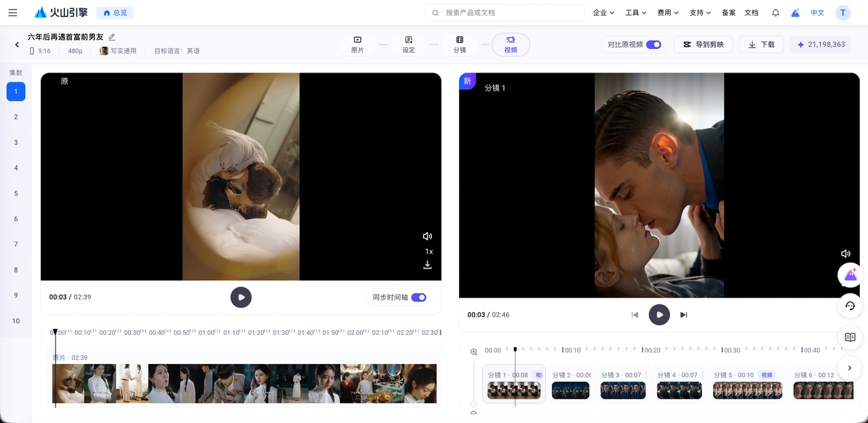Select the 分镜 step tab
Viewport: 868px width, 423px height.
(x=460, y=45)
